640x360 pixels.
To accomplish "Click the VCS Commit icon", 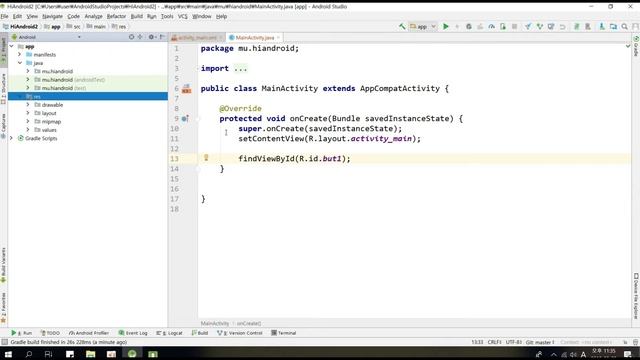I will pyautogui.click(x=540, y=27).
